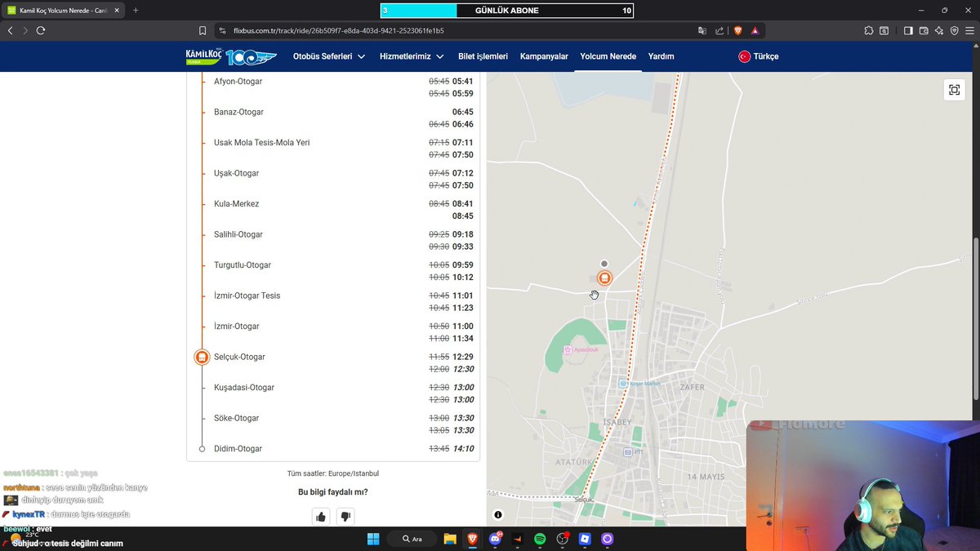Go back to the previous page
Screen dimensions: 980x551
click(x=10, y=30)
